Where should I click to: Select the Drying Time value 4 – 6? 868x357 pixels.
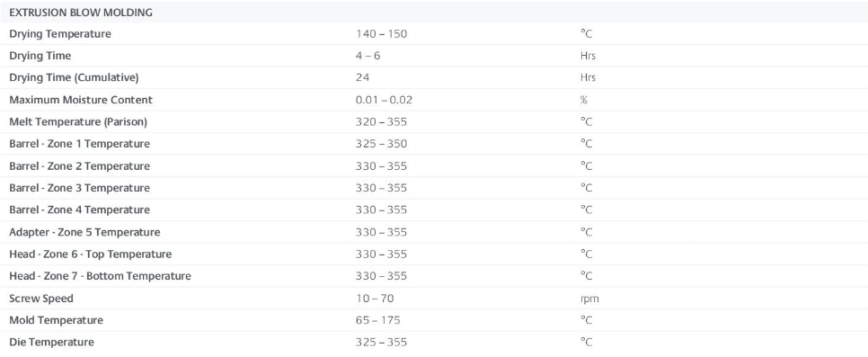(368, 56)
